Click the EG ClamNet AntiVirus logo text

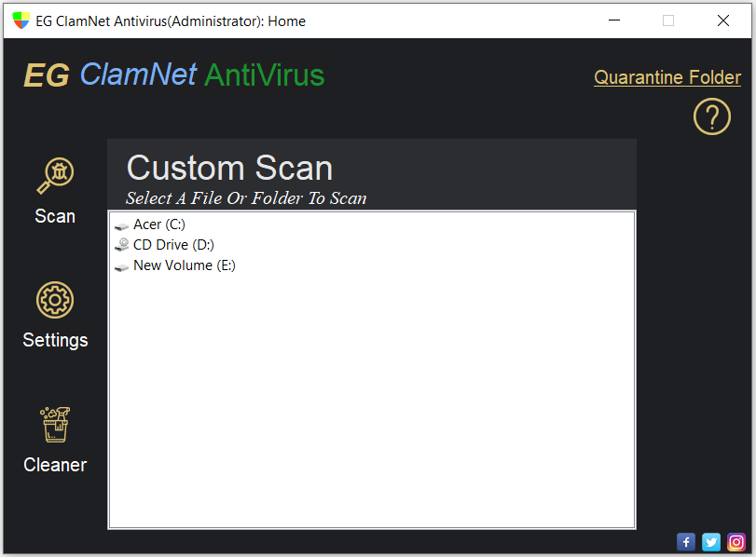click(x=174, y=75)
